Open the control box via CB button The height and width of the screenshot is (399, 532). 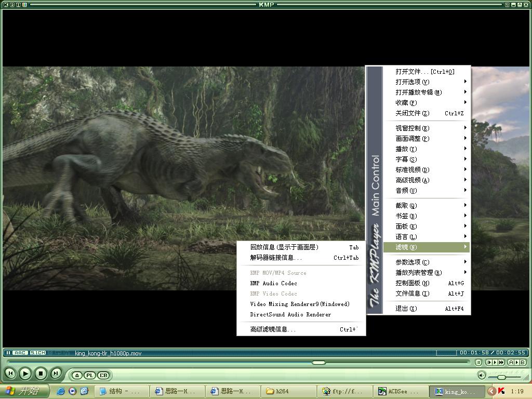103,375
